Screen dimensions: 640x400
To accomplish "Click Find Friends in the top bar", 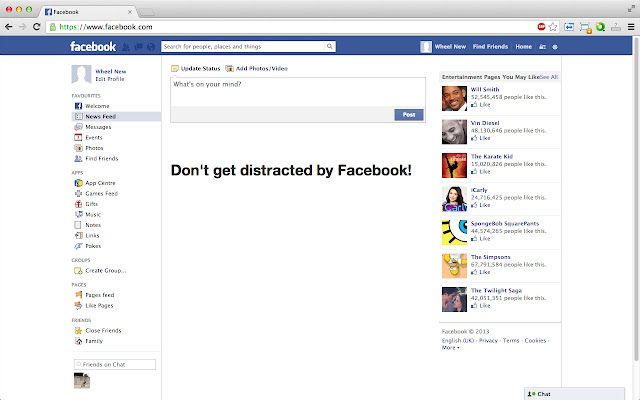I will (x=490, y=47).
